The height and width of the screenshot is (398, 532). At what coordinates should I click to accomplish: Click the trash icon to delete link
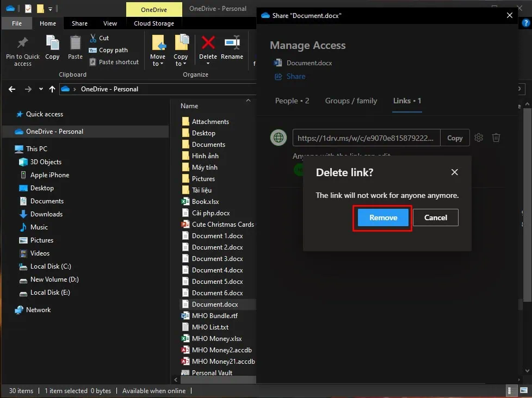pyautogui.click(x=496, y=138)
